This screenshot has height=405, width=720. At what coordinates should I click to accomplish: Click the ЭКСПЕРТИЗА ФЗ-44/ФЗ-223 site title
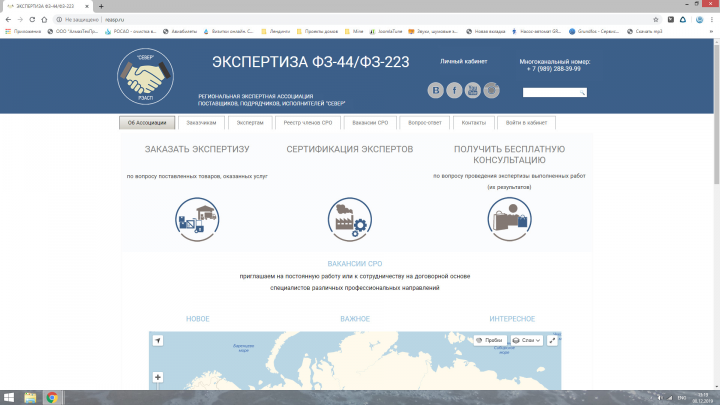(x=310, y=62)
